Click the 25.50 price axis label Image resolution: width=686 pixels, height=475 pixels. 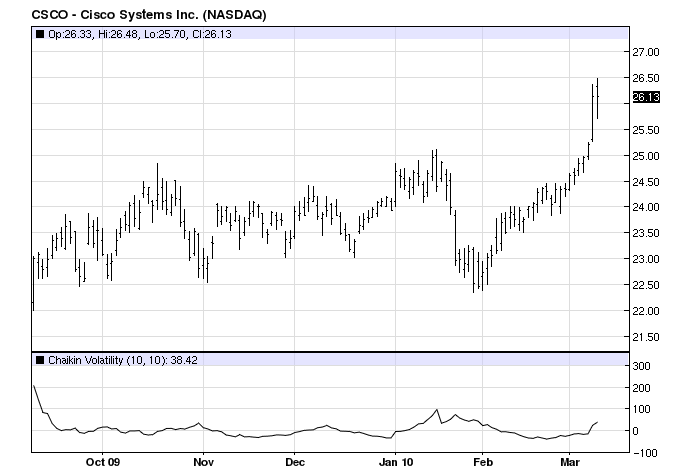point(646,130)
